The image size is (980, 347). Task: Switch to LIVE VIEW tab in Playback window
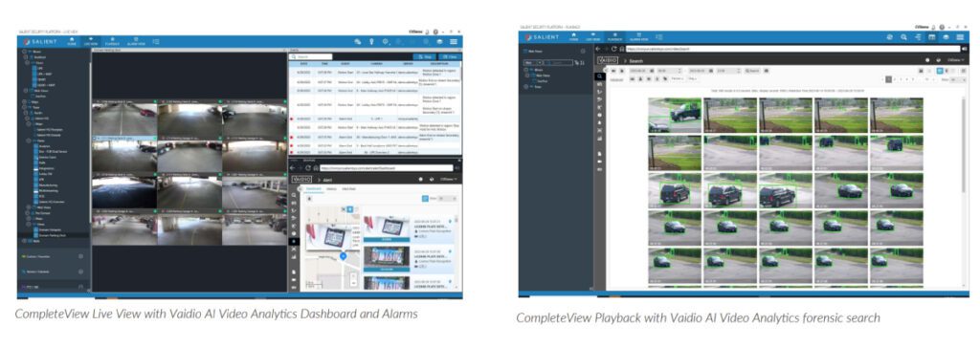pyautogui.click(x=593, y=37)
